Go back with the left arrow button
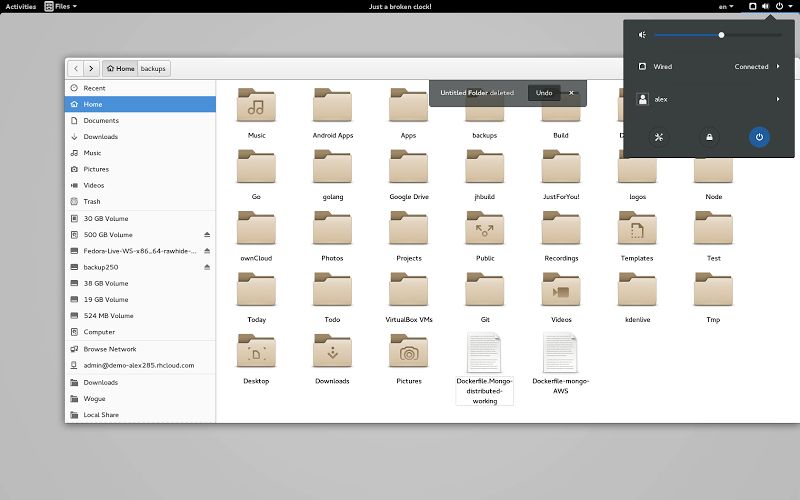The height and width of the screenshot is (500, 800). coord(75,69)
